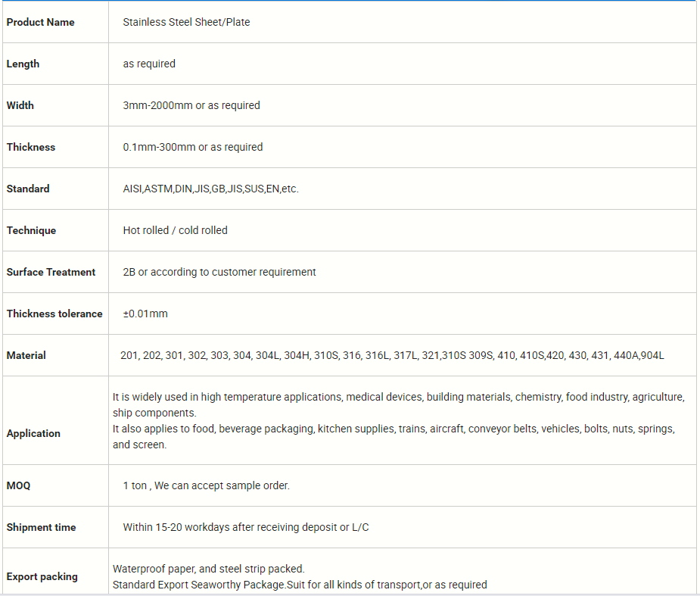Click the material grades list starting with 201

tap(392, 356)
